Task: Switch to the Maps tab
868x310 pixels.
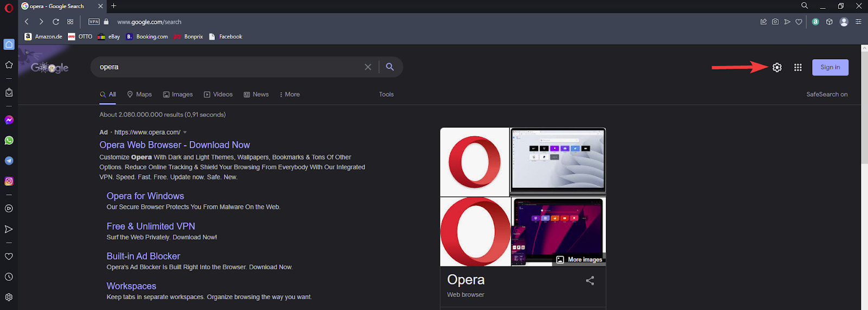Action: pos(139,94)
